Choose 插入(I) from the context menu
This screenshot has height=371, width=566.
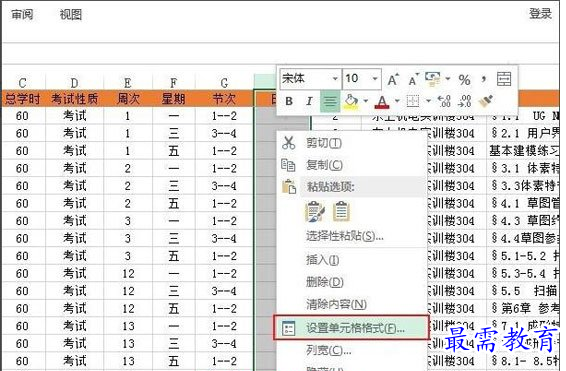click(x=322, y=260)
